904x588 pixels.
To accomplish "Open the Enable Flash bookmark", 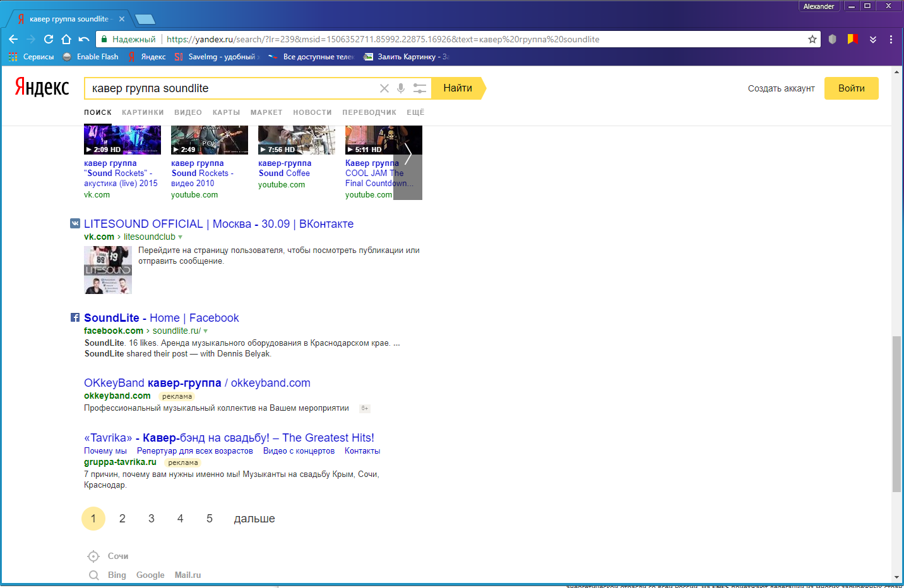I will [x=91, y=57].
